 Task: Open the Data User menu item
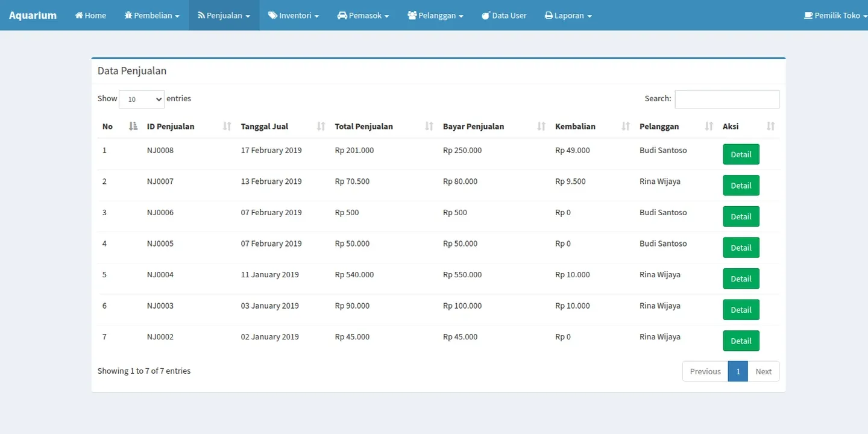point(504,15)
